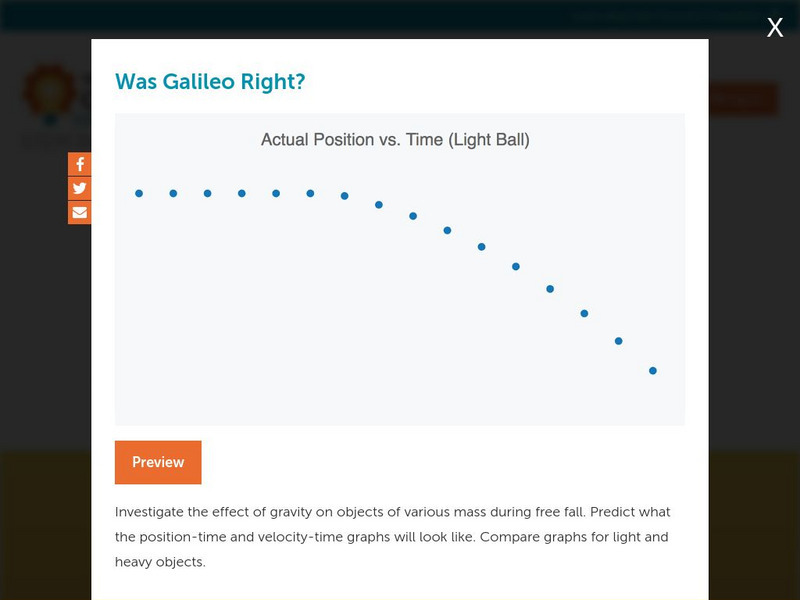Share on Facebook using the sidebar icon
This screenshot has width=800, height=600.
coord(80,165)
